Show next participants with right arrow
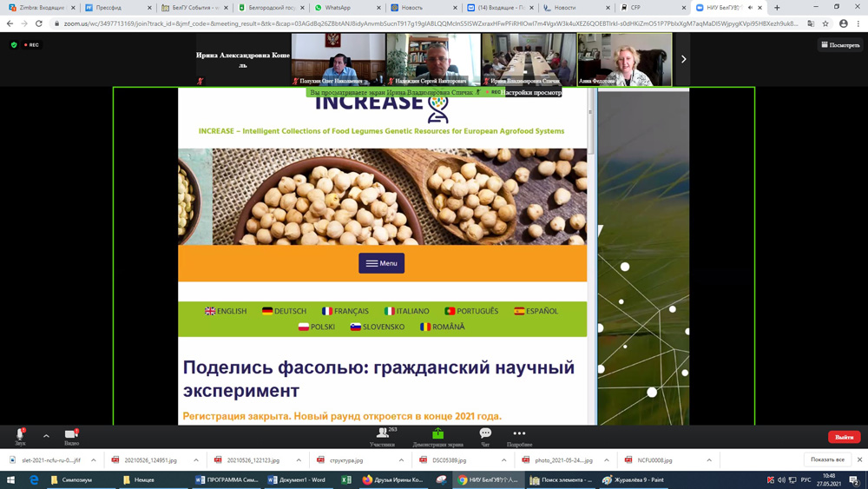The width and height of the screenshot is (868, 489). (x=683, y=59)
